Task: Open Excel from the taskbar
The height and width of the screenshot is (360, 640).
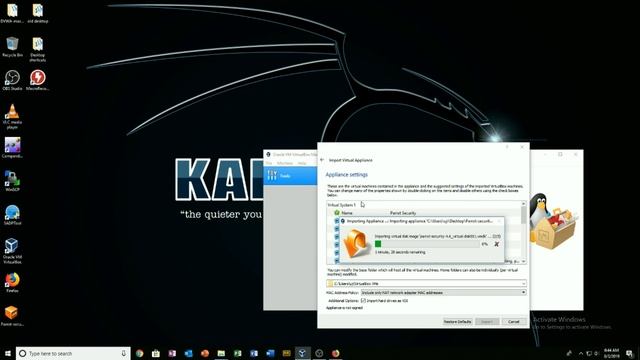Action: click(238, 353)
